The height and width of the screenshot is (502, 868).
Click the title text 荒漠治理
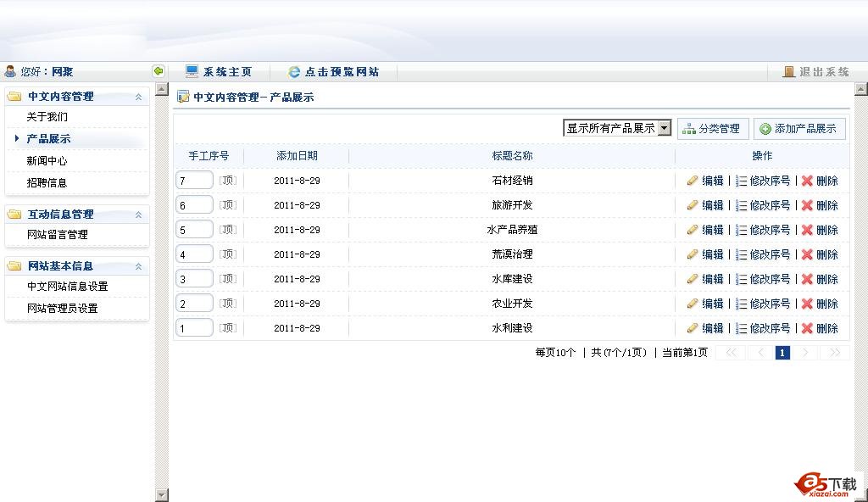tap(512, 254)
